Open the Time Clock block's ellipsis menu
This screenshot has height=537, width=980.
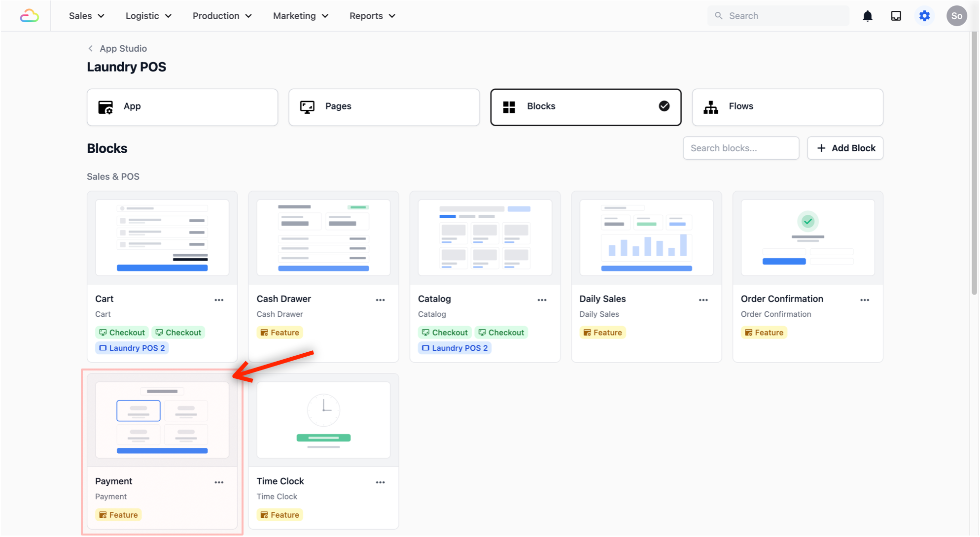[380, 482]
